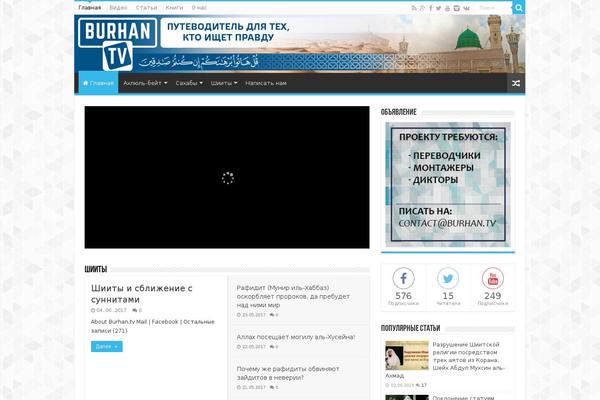This screenshot has width=600, height=400.
Task: Open popular article Поклонение статуям
Action: (463, 397)
